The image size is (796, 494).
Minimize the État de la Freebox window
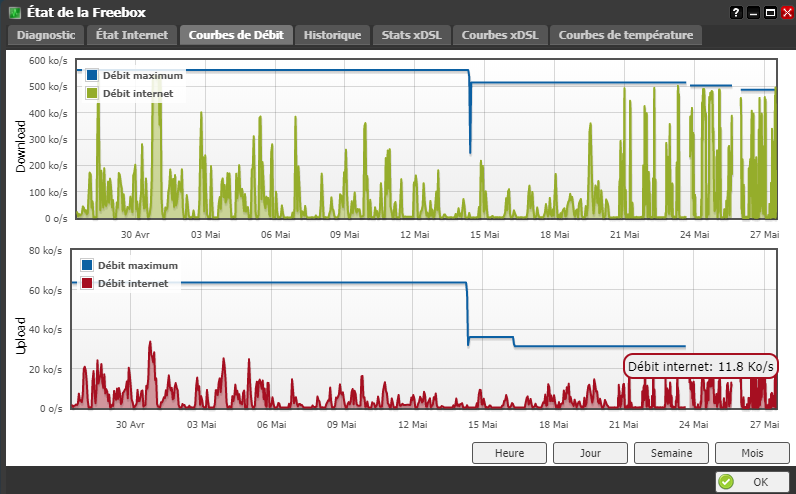pyautogui.click(x=753, y=13)
